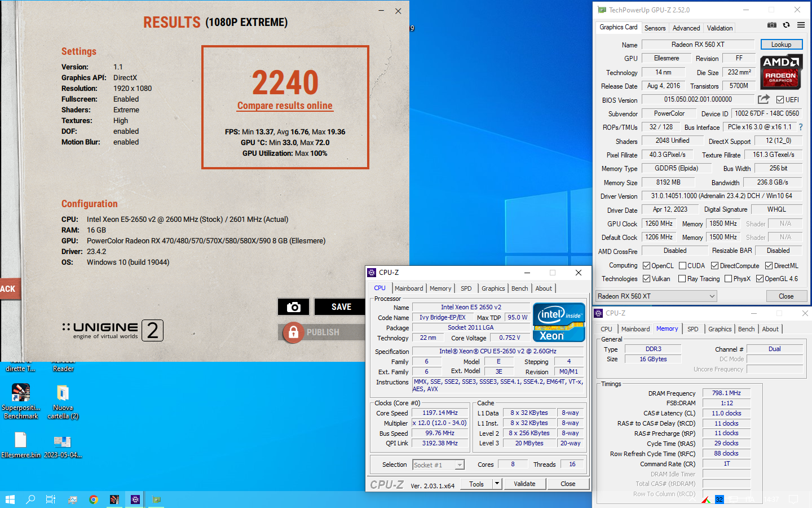Click the GPU-Z icon in the taskbar

(157, 500)
